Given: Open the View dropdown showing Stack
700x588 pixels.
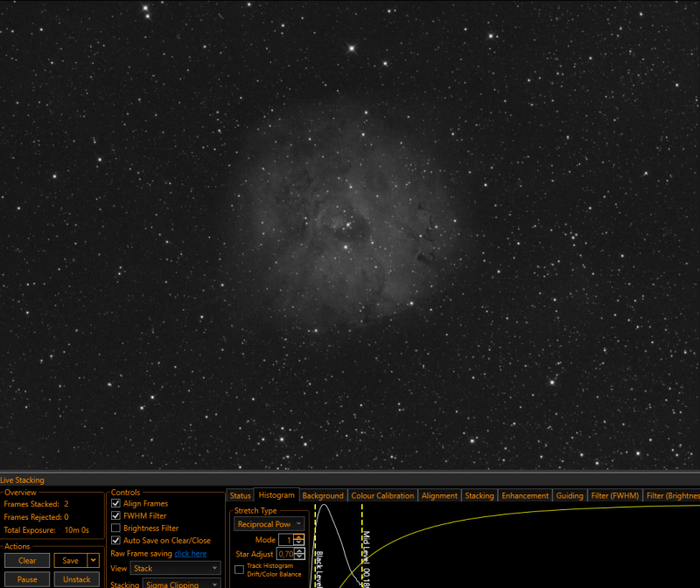Looking at the screenshot, I should point(176,569).
